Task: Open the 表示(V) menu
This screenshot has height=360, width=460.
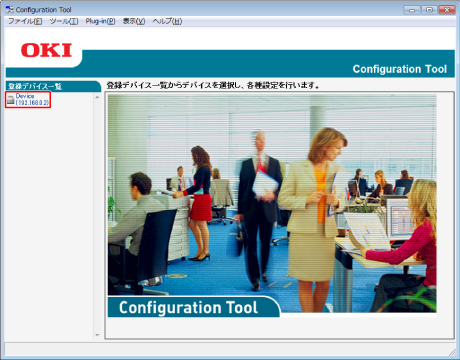Action: click(134, 21)
